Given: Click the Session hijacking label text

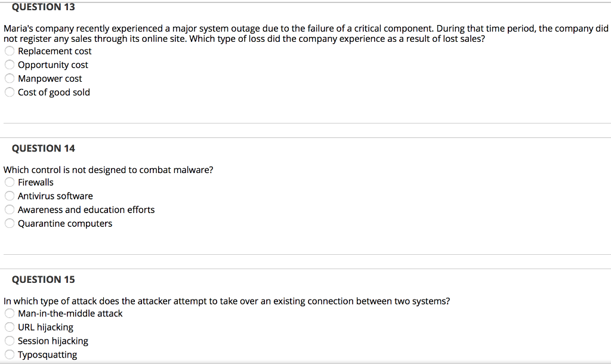Looking at the screenshot, I should (x=53, y=341).
